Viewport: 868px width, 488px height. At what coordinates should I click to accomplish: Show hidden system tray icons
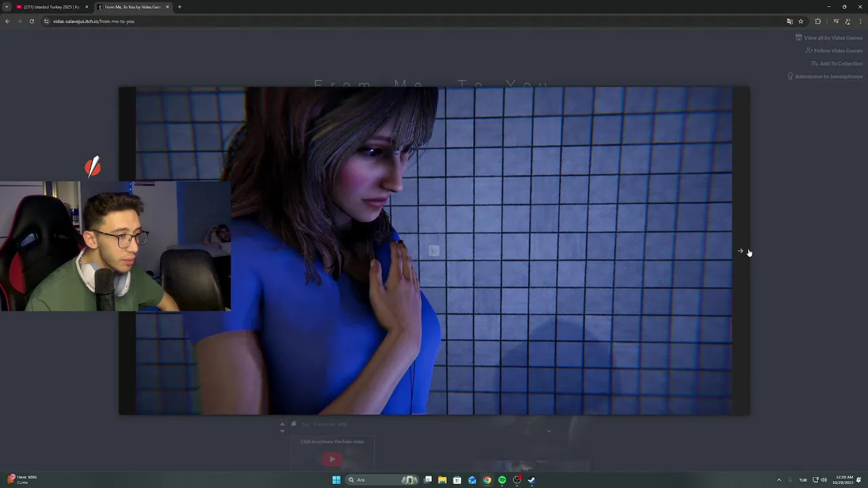coord(778,480)
